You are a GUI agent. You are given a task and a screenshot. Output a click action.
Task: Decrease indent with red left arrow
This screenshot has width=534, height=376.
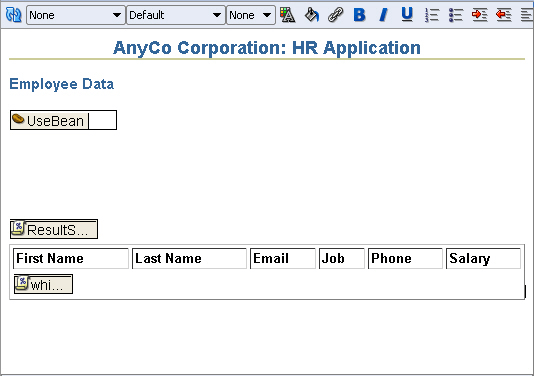(x=504, y=15)
